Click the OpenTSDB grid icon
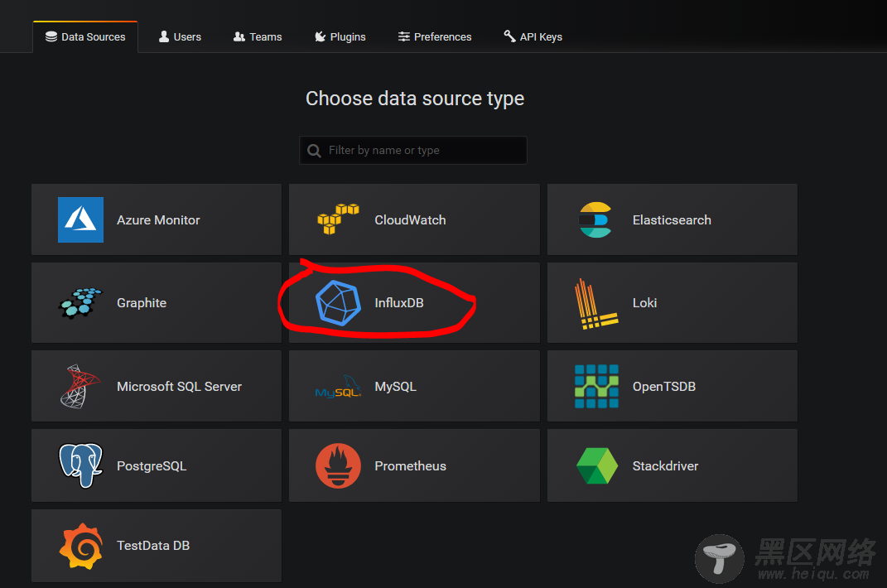This screenshot has height=588, width=887. tap(596, 386)
